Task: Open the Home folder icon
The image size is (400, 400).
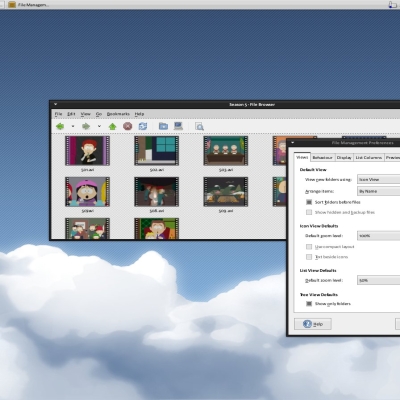Action: point(163,126)
